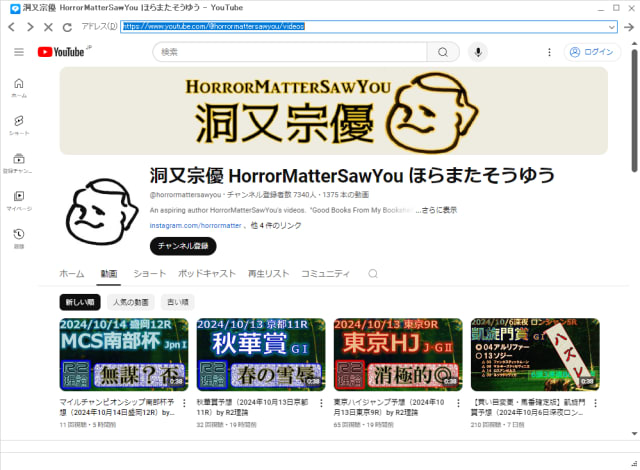The height and width of the screenshot is (470, 640).
Task: Open マイルチャンピオンシップ南部杯予想 video title
Action: pos(118,407)
